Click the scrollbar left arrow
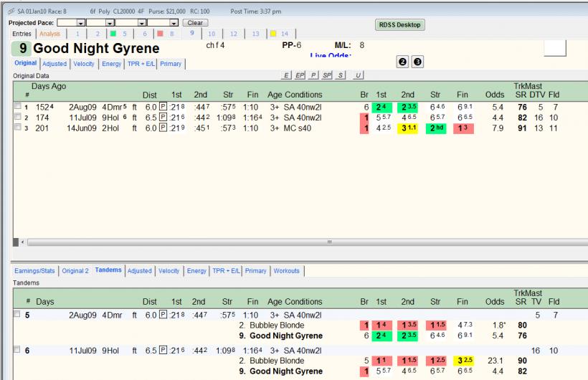The height and width of the screenshot is (380, 588). tap(22, 242)
